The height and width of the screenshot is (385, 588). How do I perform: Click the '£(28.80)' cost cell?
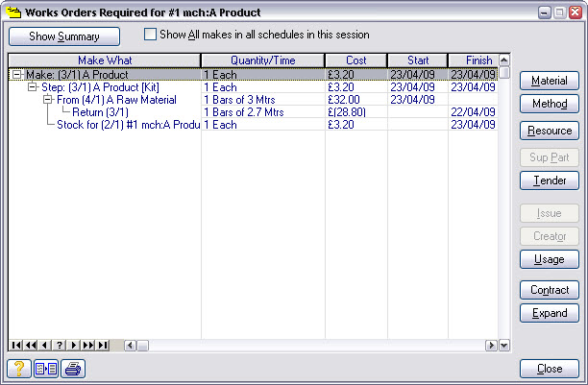[x=355, y=112]
